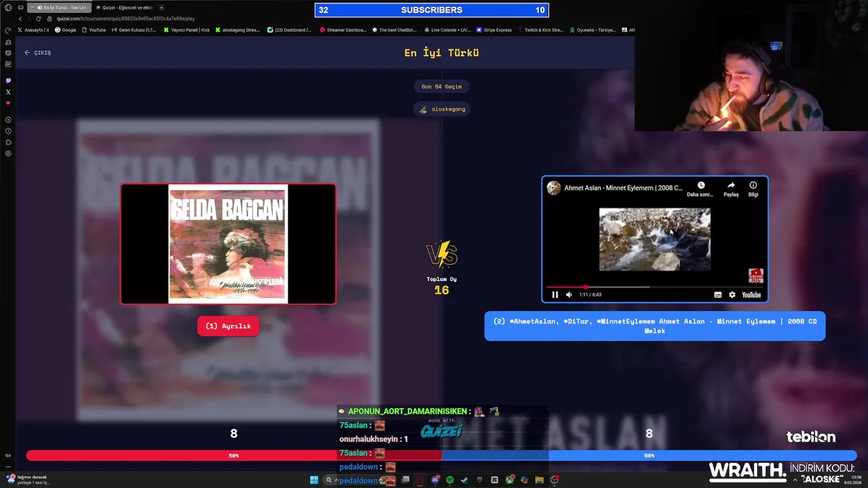Viewport: 868px width, 488px height.
Task: Reload the page with refresh icon
Action: click(38, 18)
